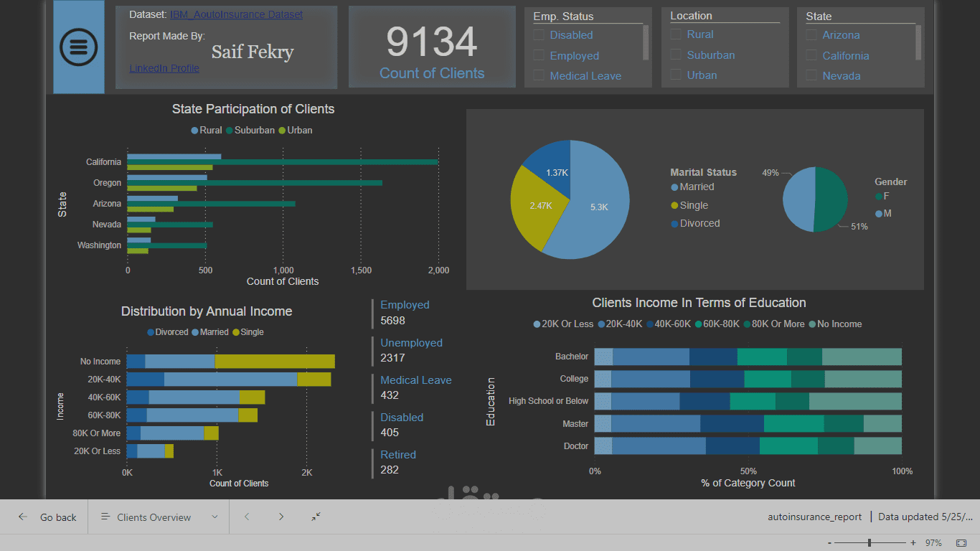Go to the next report page

(281, 517)
